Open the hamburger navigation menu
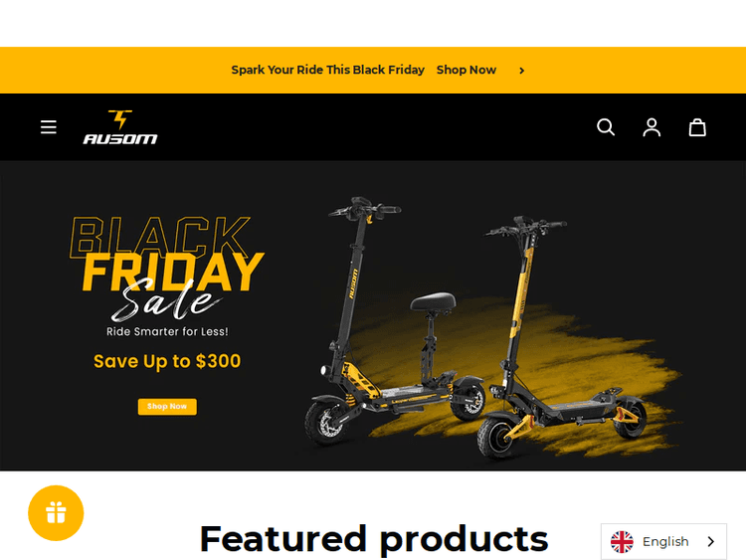This screenshot has height=560, width=746. tap(49, 127)
